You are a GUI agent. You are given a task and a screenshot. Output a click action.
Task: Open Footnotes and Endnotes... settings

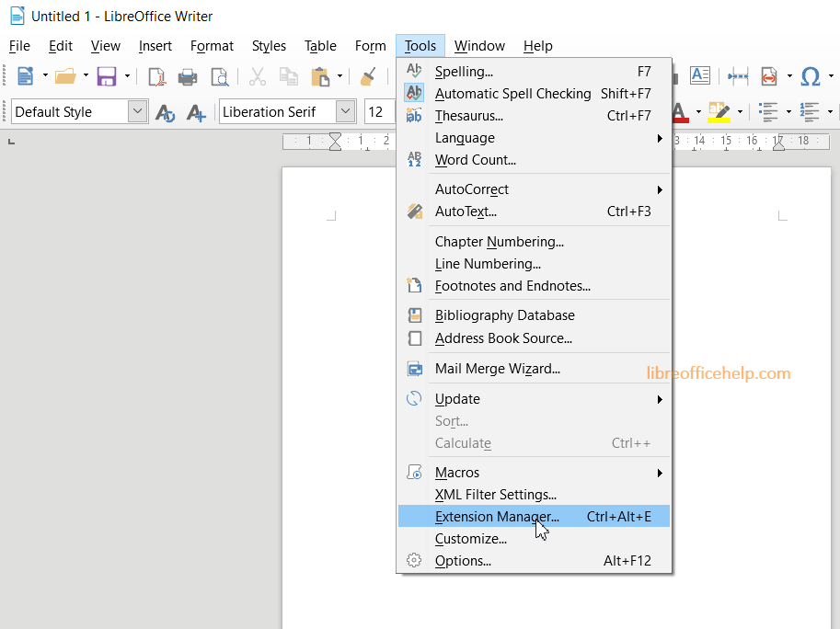535,286
